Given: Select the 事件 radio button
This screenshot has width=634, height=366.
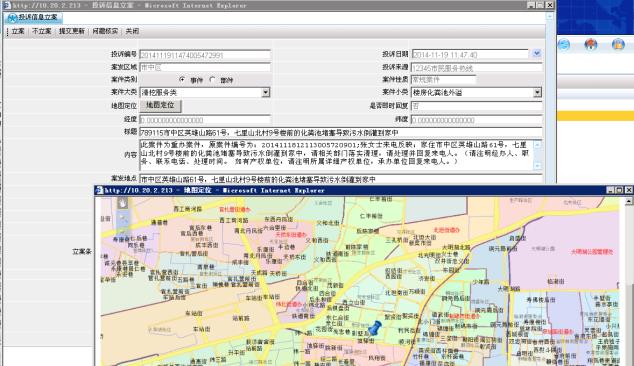Looking at the screenshot, I should 182,79.
